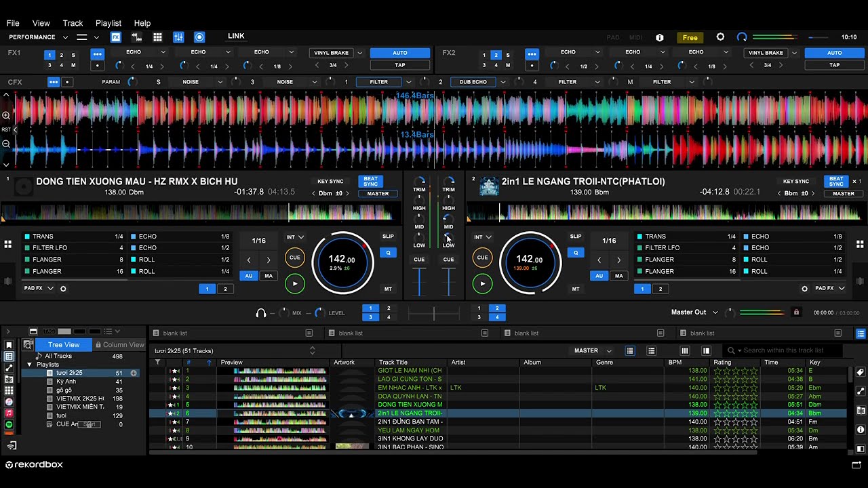Image resolution: width=868 pixels, height=488 pixels.
Task: Click the search-in-tree icon beside Tree View
Action: [28, 345]
